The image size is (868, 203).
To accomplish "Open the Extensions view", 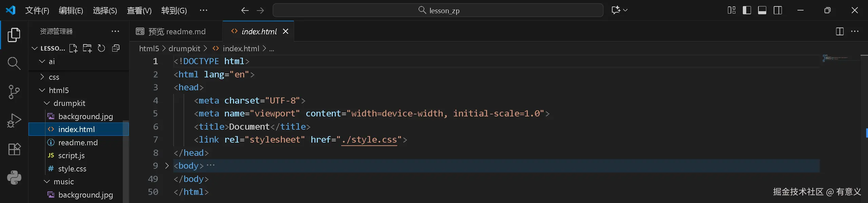I will (14, 149).
